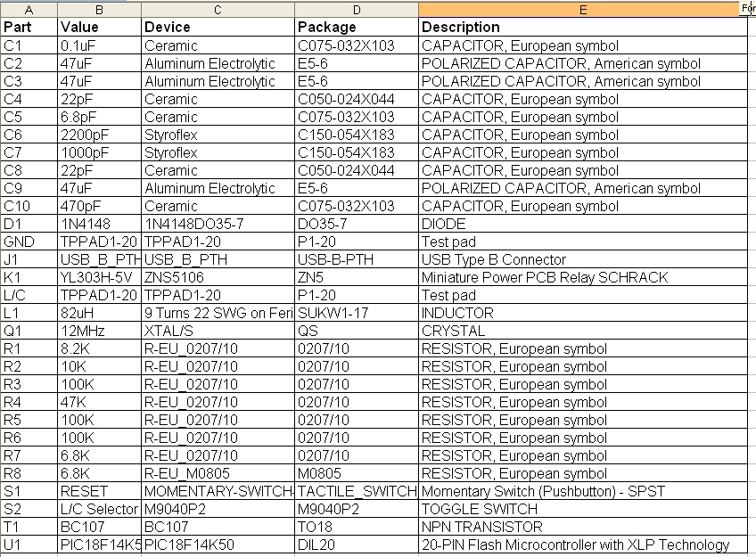The image size is (756, 557).
Task: Select the RESET value cell
Action: point(99,491)
